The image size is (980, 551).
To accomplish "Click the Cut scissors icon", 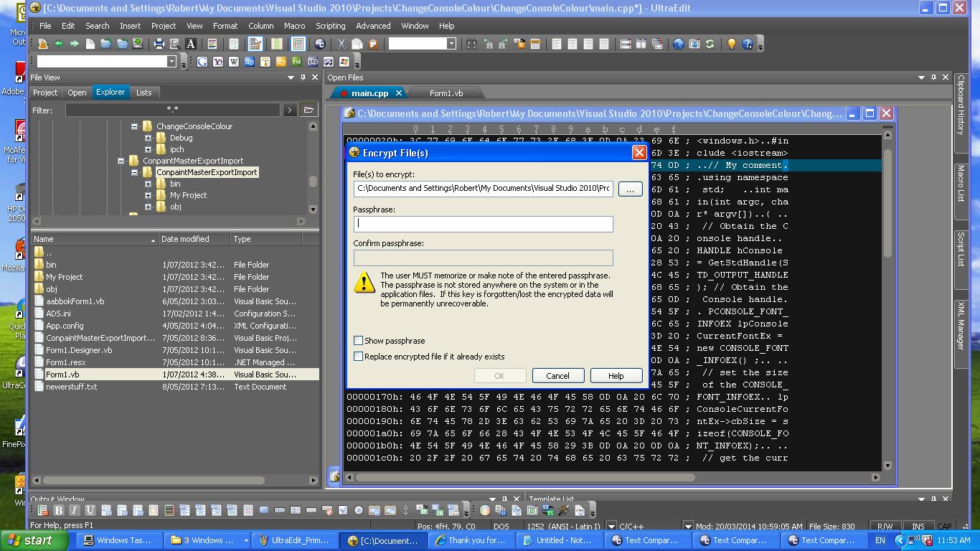I will click(x=341, y=44).
